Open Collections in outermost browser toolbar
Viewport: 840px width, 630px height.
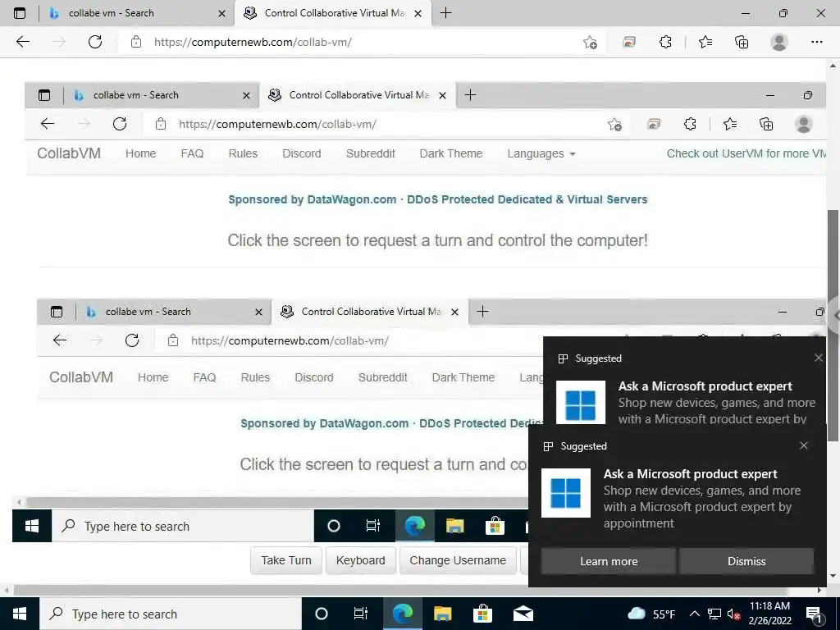[742, 42]
